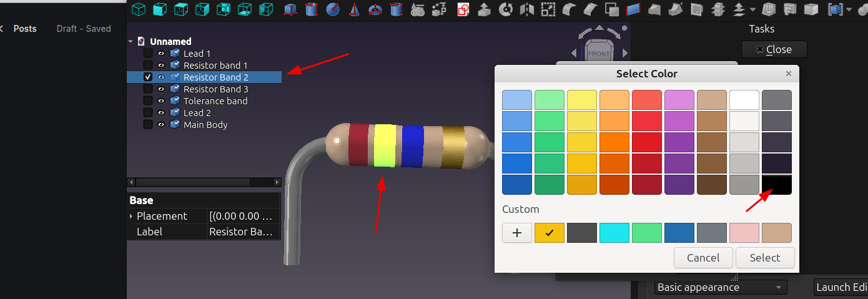This screenshot has height=299, width=868.
Task: Open the Shape builder tool
Action: [x=439, y=9]
